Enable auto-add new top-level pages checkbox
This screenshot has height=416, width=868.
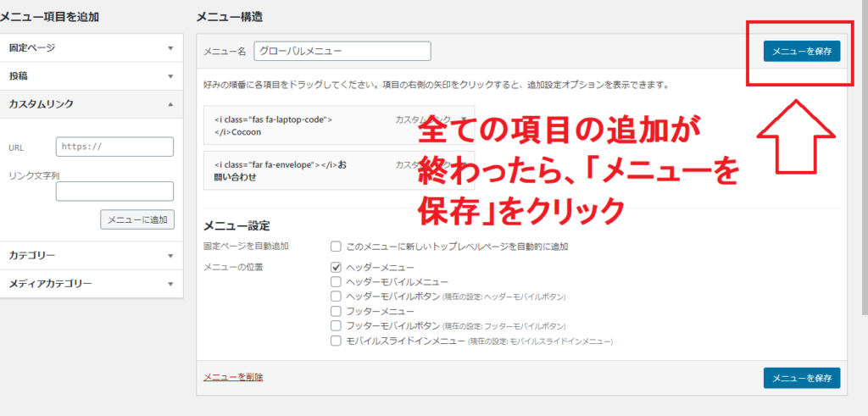tap(336, 247)
